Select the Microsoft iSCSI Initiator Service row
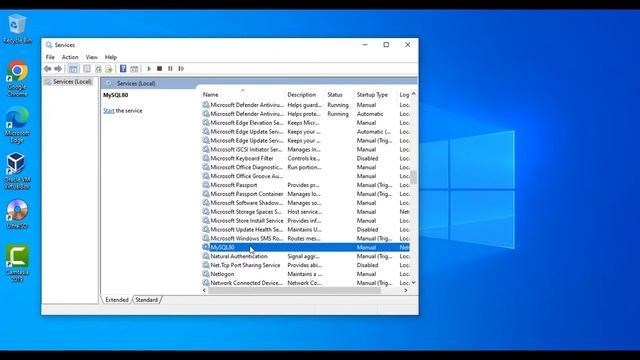 tap(305, 149)
